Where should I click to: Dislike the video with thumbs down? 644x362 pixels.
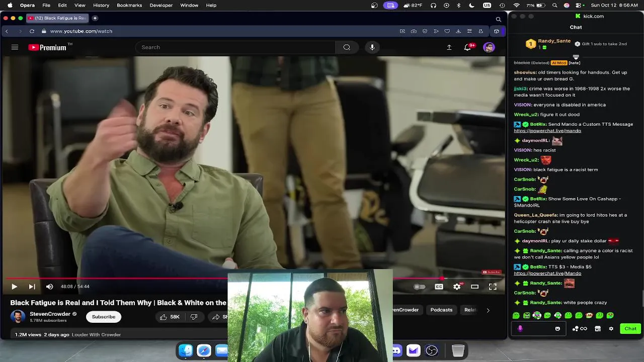tap(194, 317)
